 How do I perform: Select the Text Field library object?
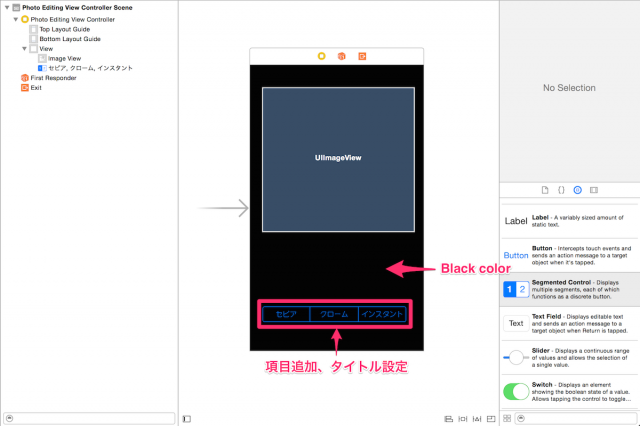pyautogui.click(x=570, y=324)
